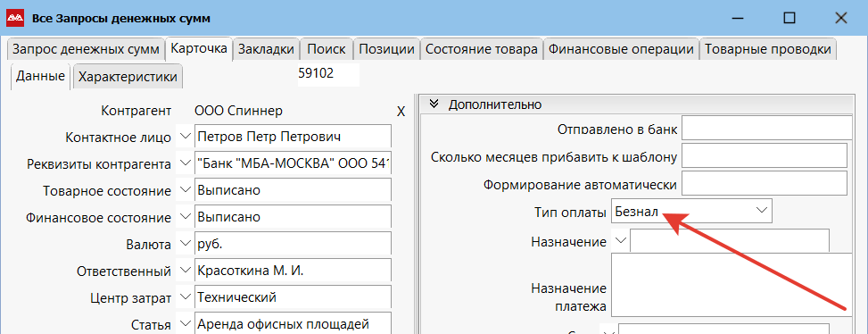
Task: Click the Назначение платежа text area
Action: [732, 285]
